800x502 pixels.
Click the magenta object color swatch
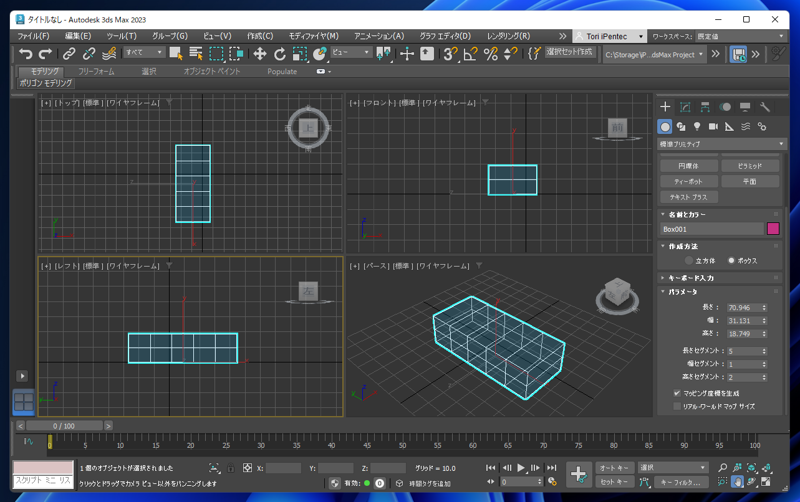[773, 229]
